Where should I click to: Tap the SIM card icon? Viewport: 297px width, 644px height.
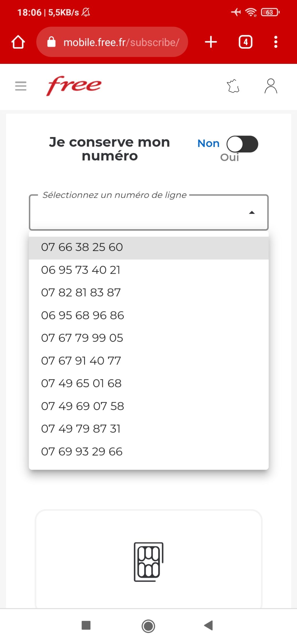point(148,562)
